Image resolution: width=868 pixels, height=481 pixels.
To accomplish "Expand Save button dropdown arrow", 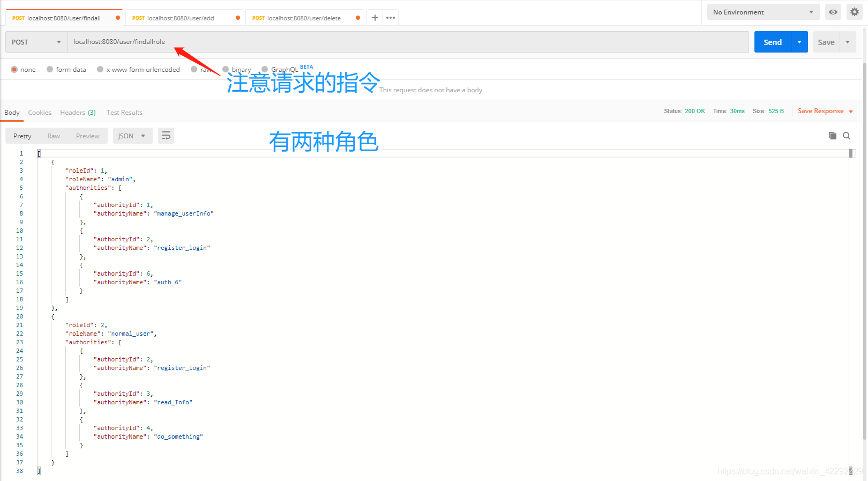I will click(x=848, y=42).
